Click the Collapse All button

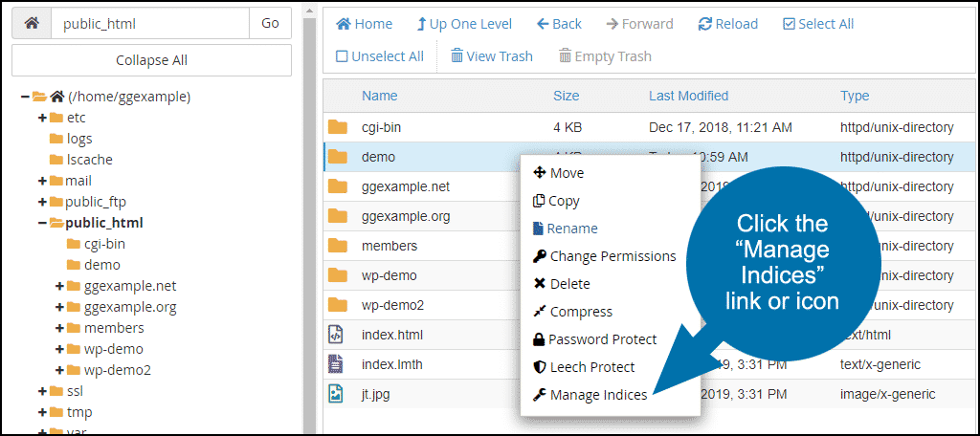(x=151, y=60)
